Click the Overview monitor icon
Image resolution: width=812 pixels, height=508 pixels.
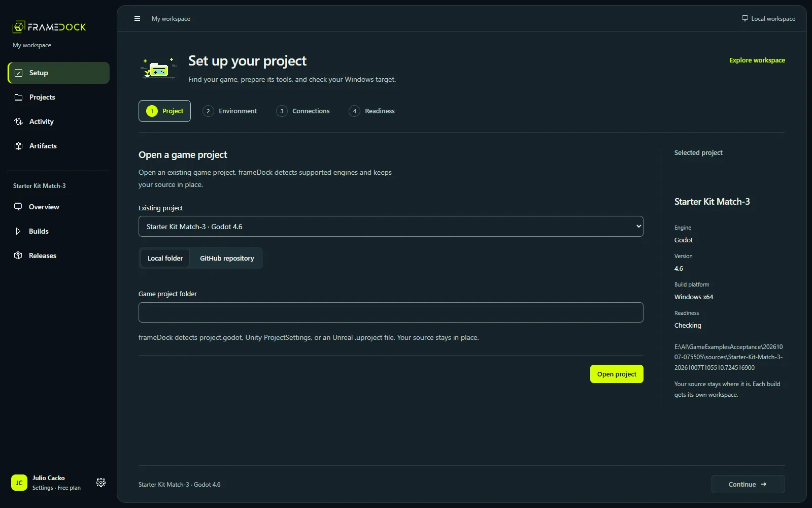click(18, 207)
